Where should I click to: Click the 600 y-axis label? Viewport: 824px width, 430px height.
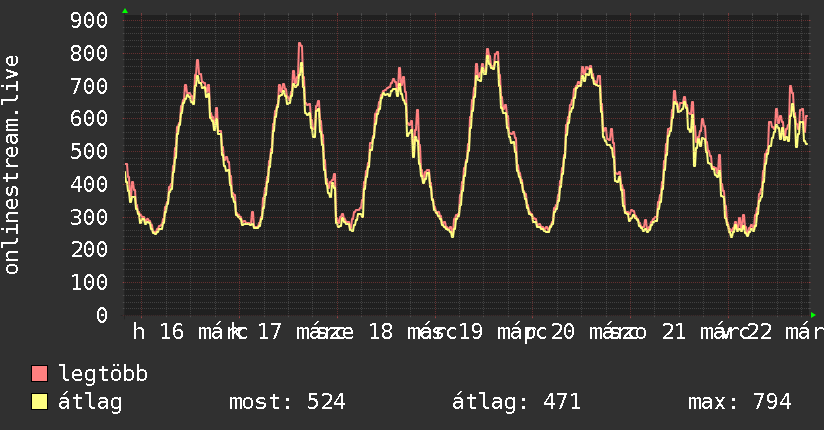pyautogui.click(x=89, y=118)
